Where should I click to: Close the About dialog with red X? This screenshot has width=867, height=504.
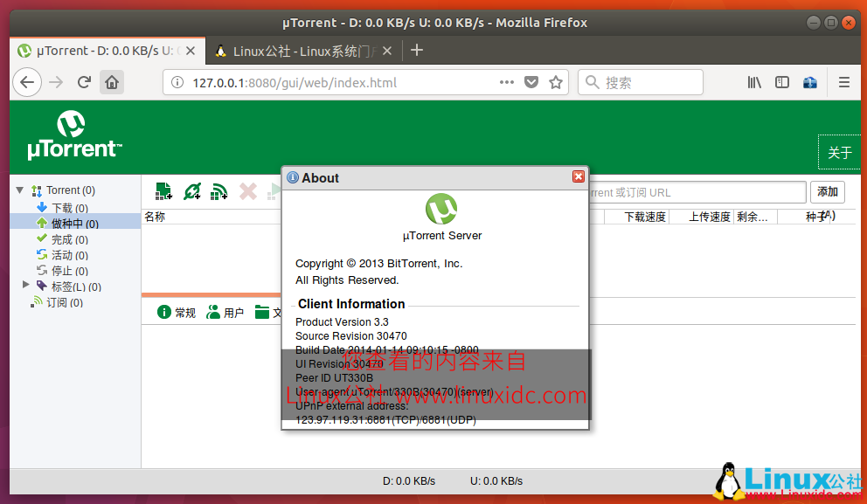[x=579, y=176]
